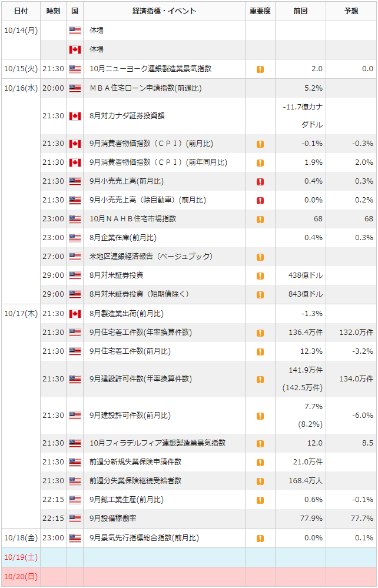Click the red importance icon for 9月小売売上高(前月比)

(260, 181)
